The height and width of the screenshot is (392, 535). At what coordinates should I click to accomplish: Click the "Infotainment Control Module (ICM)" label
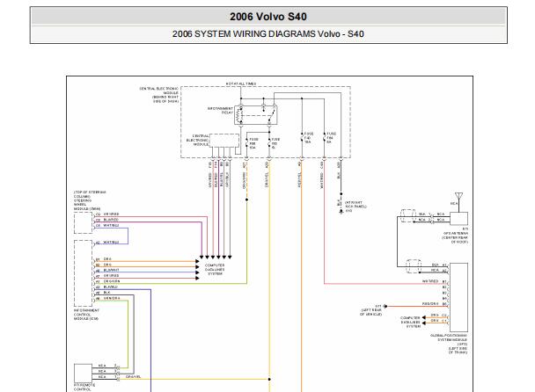tap(86, 315)
